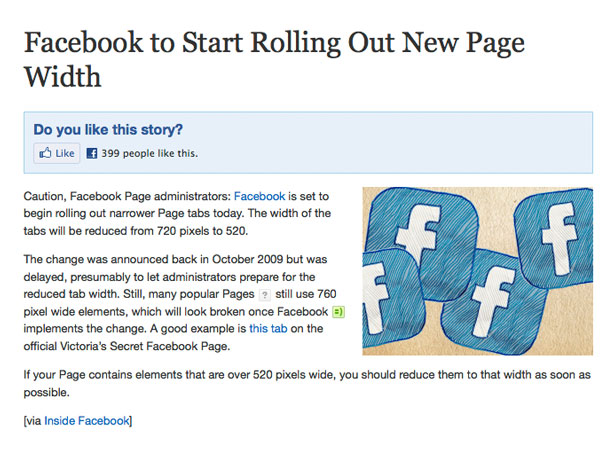Click the 'Do you like this story?' heading
This screenshot has width=615, height=450.
point(108,129)
